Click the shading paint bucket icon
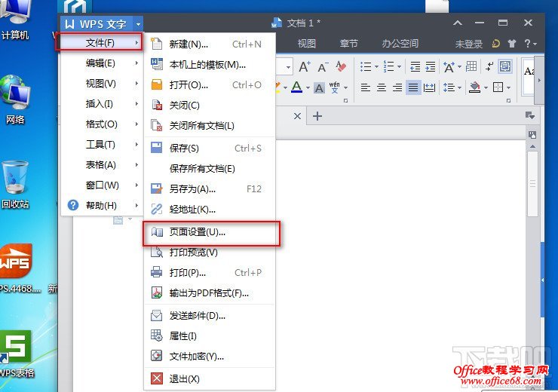558x392 pixels. (x=475, y=87)
